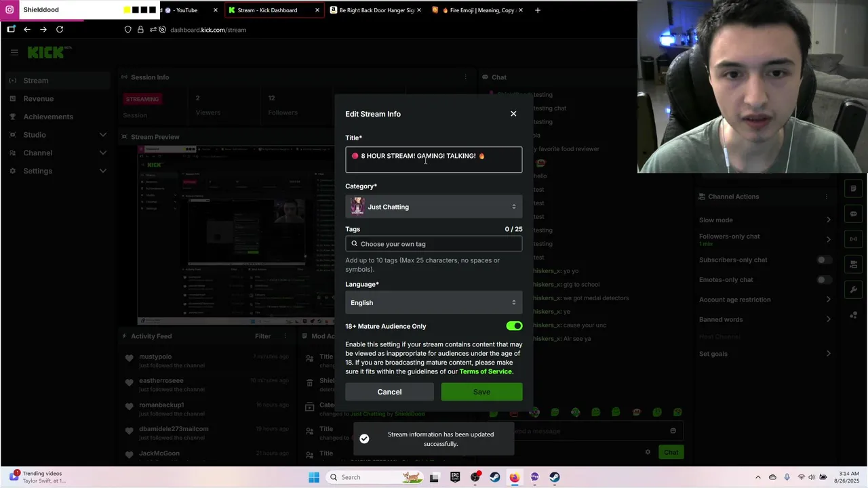The image size is (868, 488).
Task: Go forward in the browser
Action: click(x=43, y=29)
